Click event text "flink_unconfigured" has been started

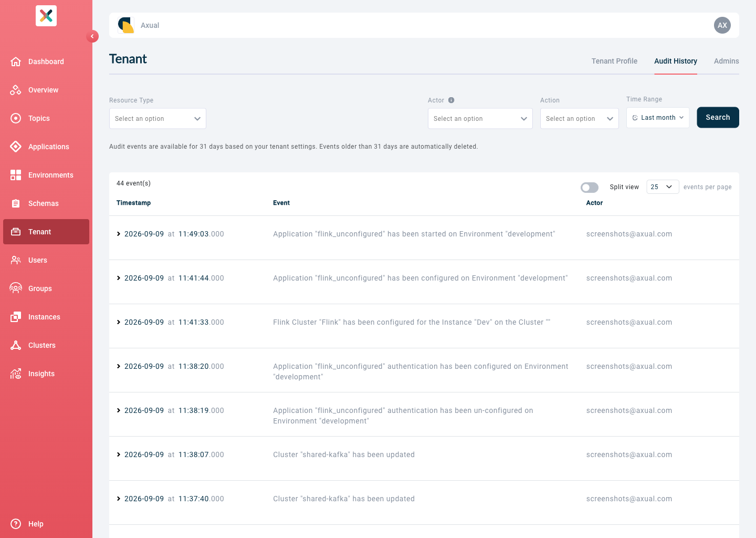pos(414,234)
